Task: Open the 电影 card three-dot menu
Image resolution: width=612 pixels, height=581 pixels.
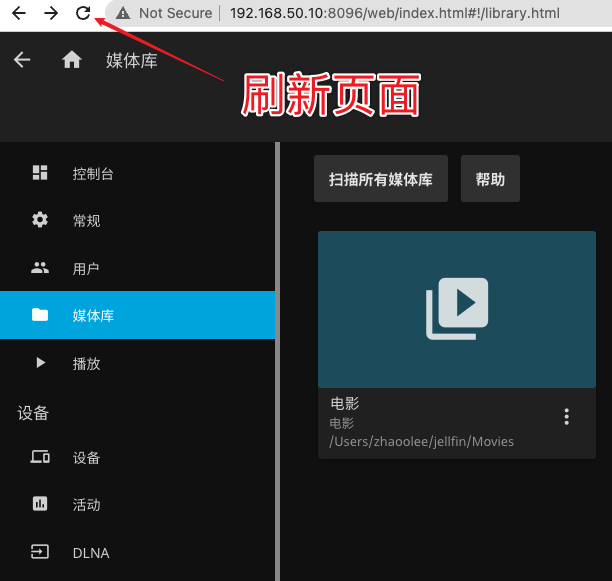Action: 566,417
